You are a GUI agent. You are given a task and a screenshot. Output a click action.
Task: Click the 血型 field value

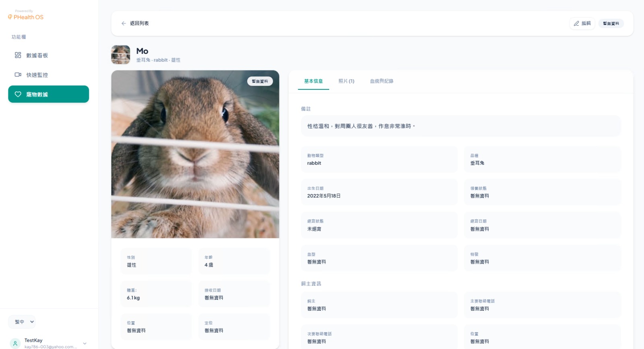click(x=317, y=262)
